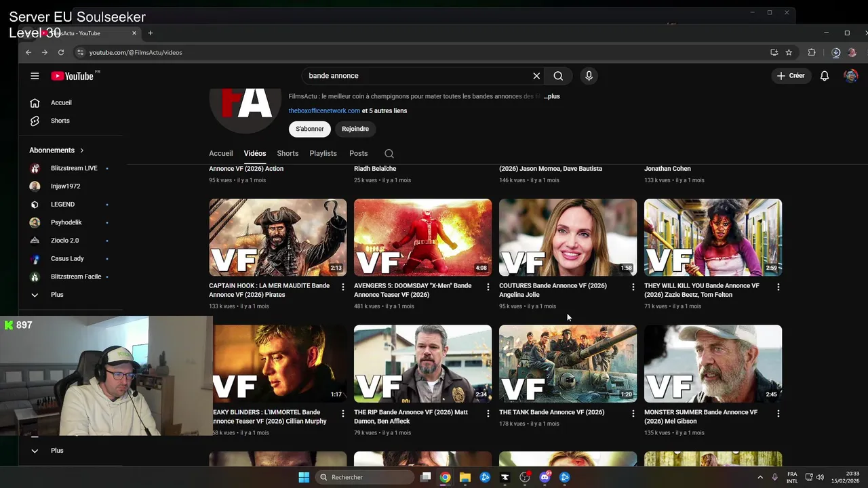Screen dimensions: 868x488
Task: Open the Avengers 5 Doomsday thumbnail
Action: point(423,237)
